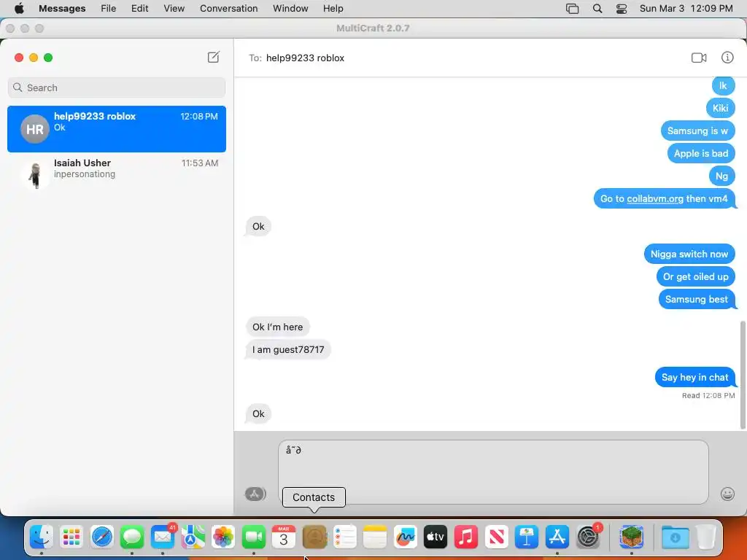Click the 'Apple is bad' bubble
Viewport: 747px width, 560px height.
(701, 153)
